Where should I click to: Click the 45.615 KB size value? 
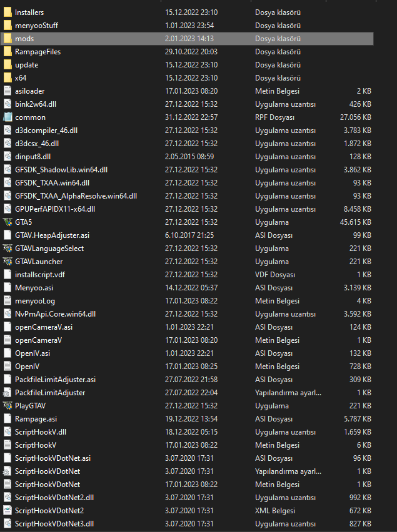pos(355,222)
